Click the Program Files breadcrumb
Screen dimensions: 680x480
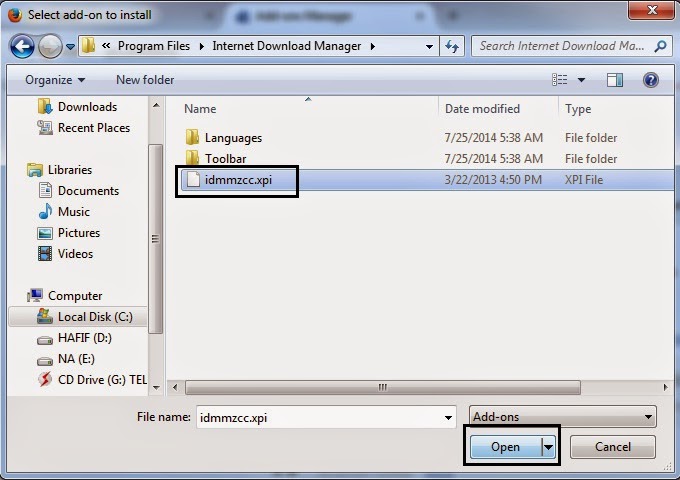154,46
